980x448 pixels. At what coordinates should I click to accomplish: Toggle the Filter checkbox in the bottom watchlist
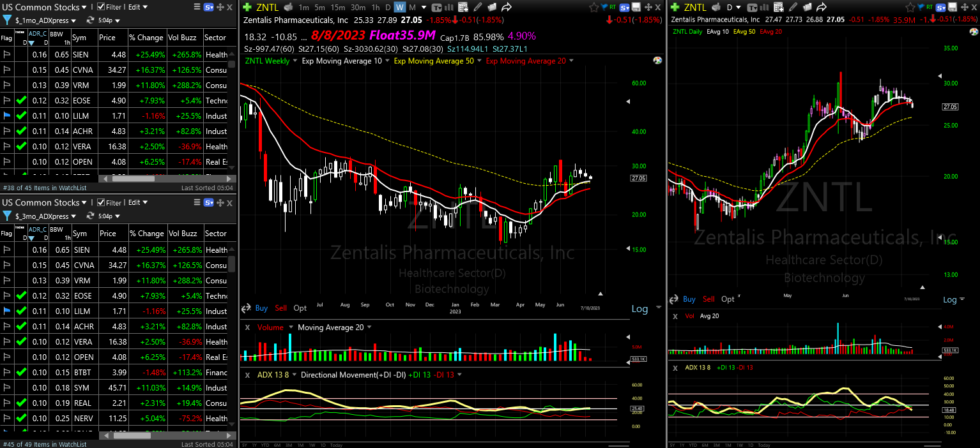101,202
